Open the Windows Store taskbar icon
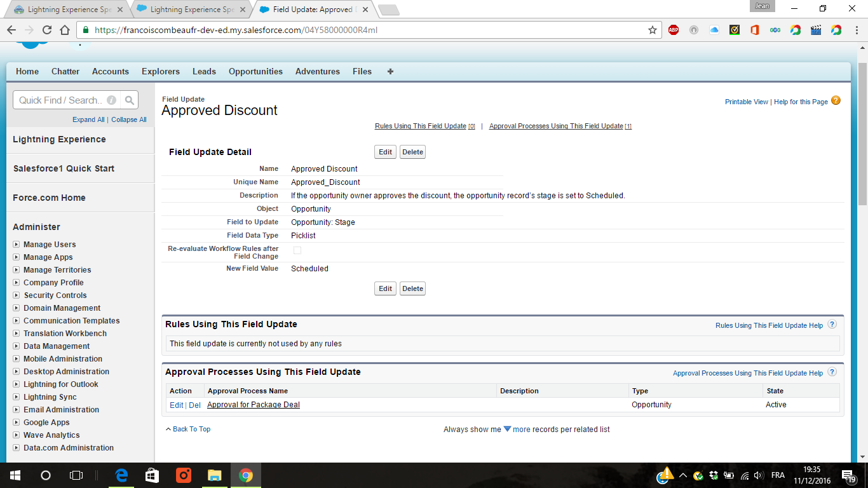The image size is (868, 488). 153,475
